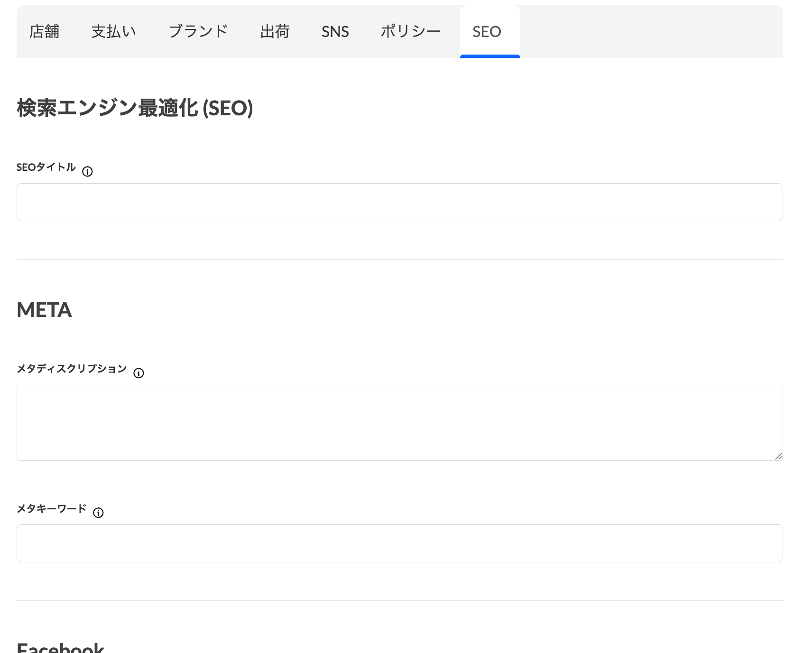Click inside the メタディスクリプション text area
The width and height of the screenshot is (812, 653).
[399, 422]
